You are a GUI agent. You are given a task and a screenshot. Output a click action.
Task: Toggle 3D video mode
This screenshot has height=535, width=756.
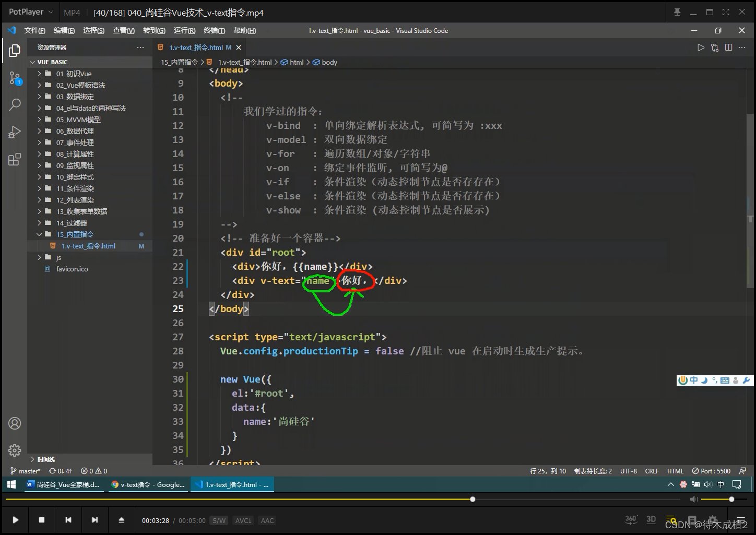point(651,520)
